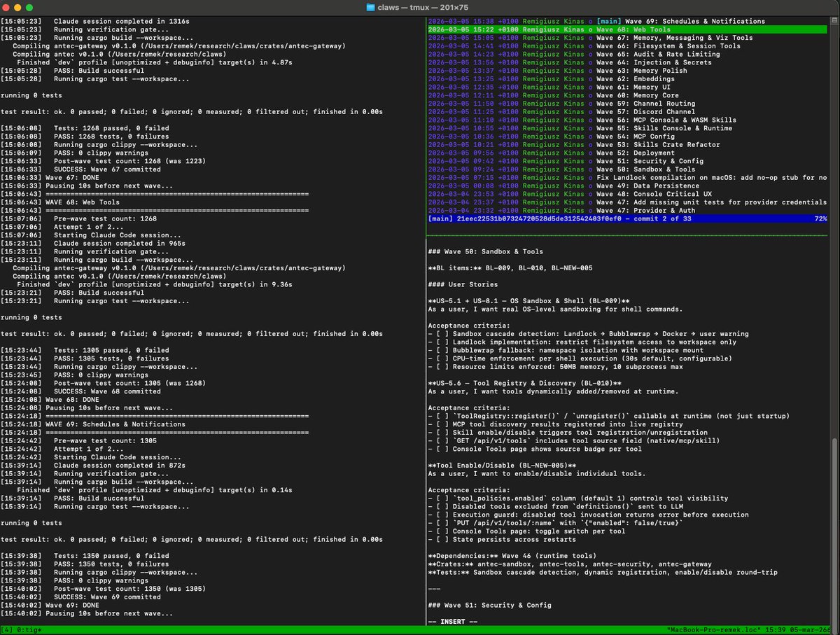
Task: Click the #### User Stories heading
Action: 463,284
